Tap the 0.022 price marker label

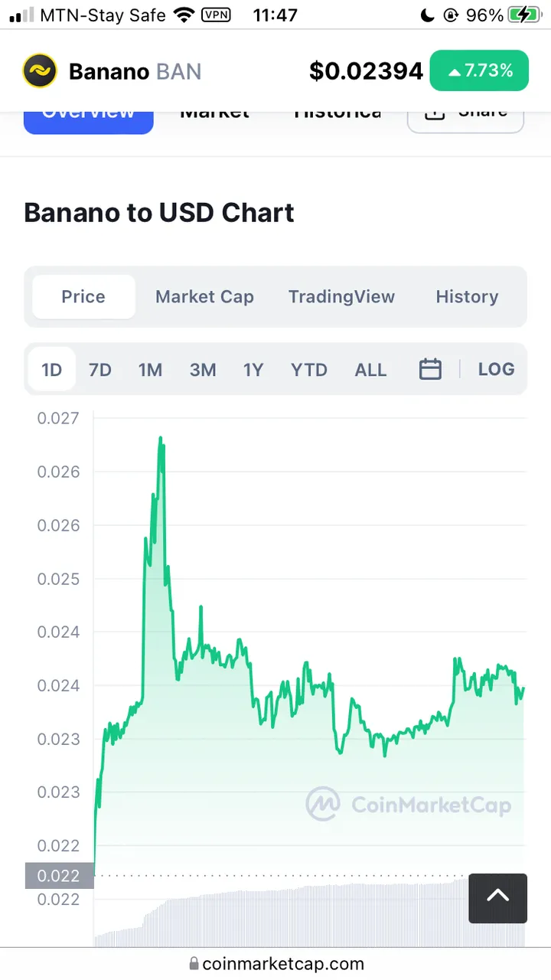click(59, 875)
